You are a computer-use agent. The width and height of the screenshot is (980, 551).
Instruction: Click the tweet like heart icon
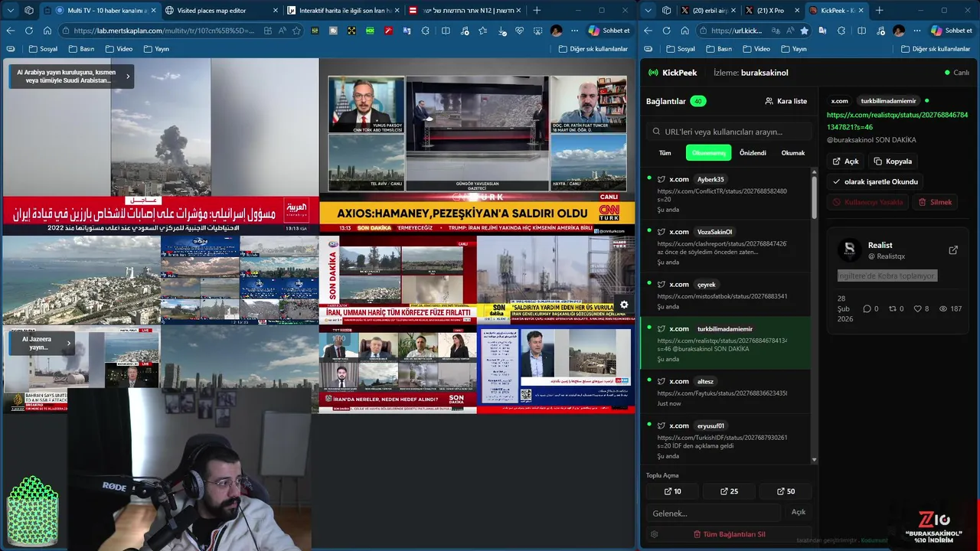[x=917, y=308]
